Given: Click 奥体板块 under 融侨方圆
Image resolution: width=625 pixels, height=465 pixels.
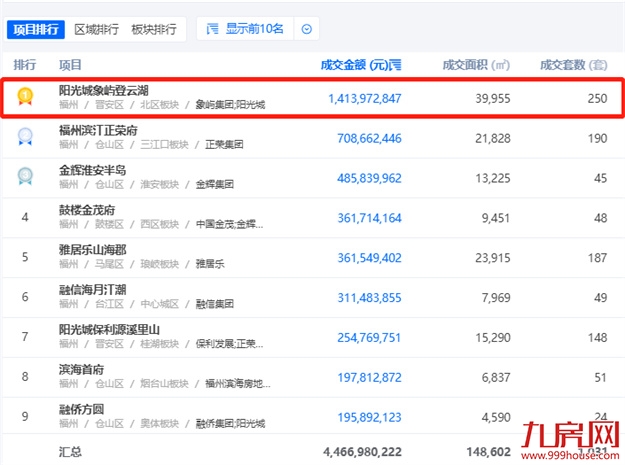Looking at the screenshot, I should pyautogui.click(x=159, y=424).
